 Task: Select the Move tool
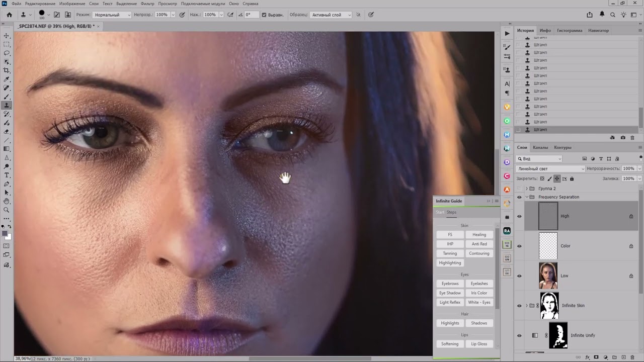click(x=7, y=36)
